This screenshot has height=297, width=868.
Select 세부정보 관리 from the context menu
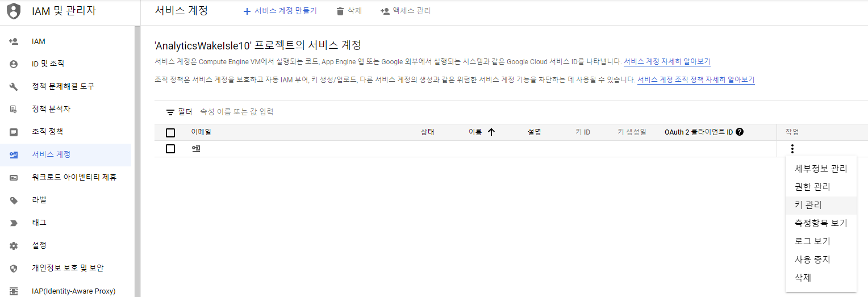click(821, 169)
